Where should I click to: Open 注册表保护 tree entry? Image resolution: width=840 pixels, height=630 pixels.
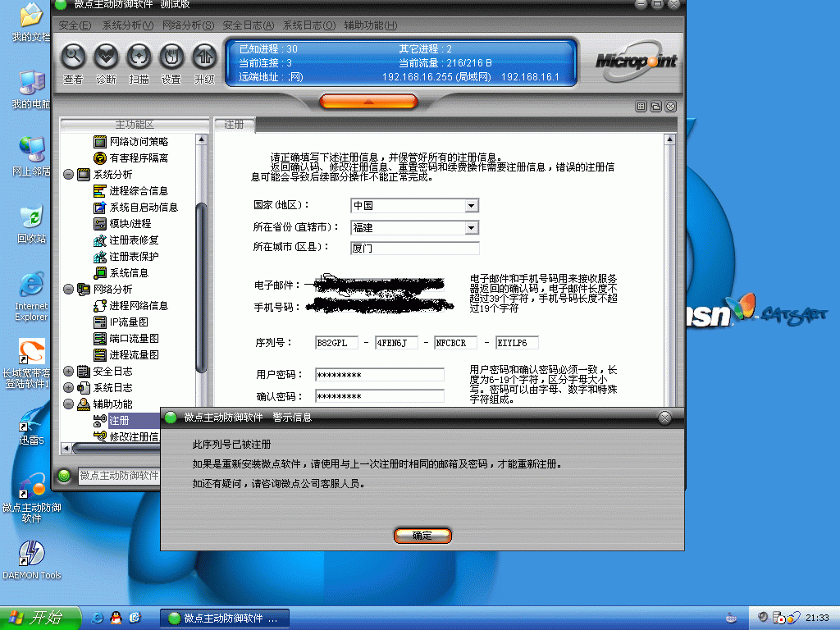click(x=126, y=257)
